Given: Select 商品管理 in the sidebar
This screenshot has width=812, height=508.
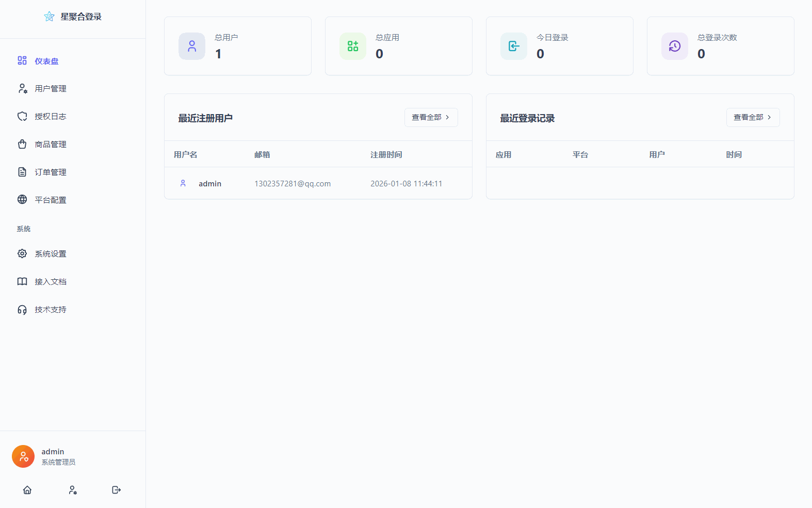Looking at the screenshot, I should [50, 145].
